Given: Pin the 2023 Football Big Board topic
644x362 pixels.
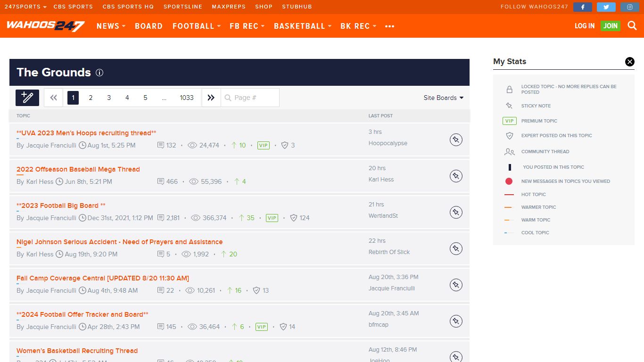Looking at the screenshot, I should pyautogui.click(x=456, y=212).
